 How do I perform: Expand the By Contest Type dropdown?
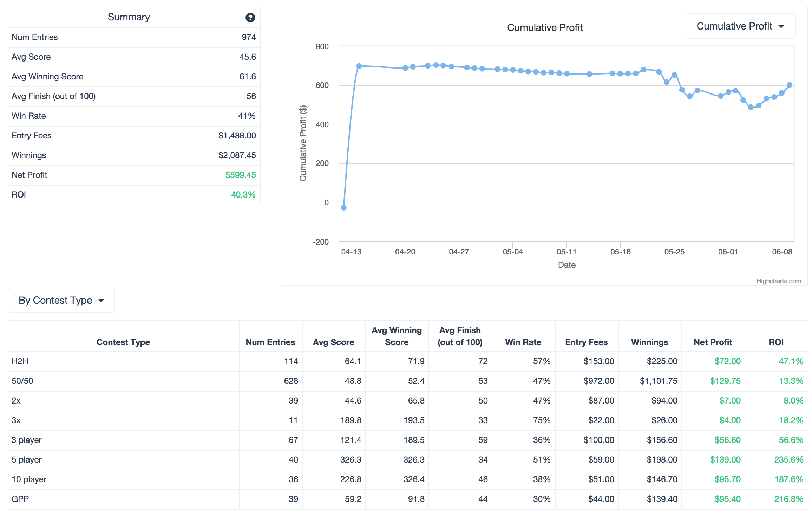61,300
